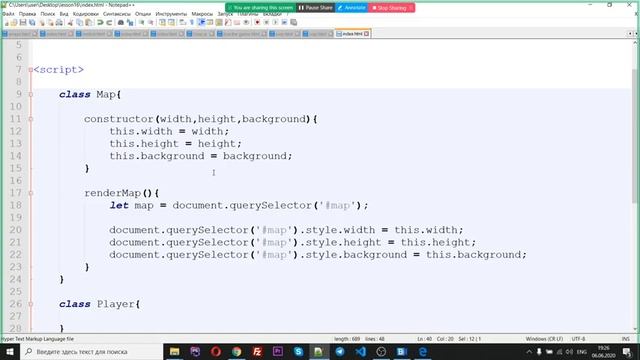Click the Print toolbar icon
640x360 pixels.
pos(59,22)
